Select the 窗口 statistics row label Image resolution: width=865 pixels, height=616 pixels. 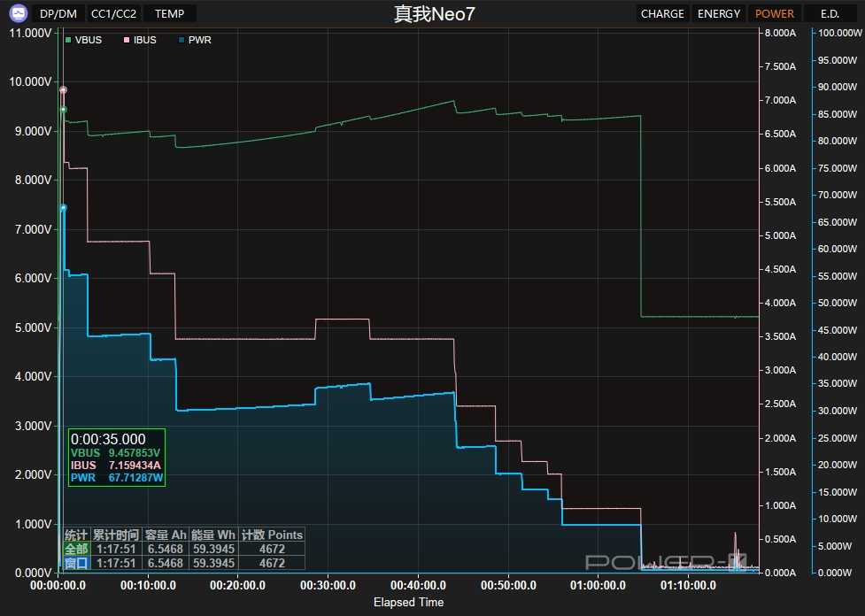point(77,563)
